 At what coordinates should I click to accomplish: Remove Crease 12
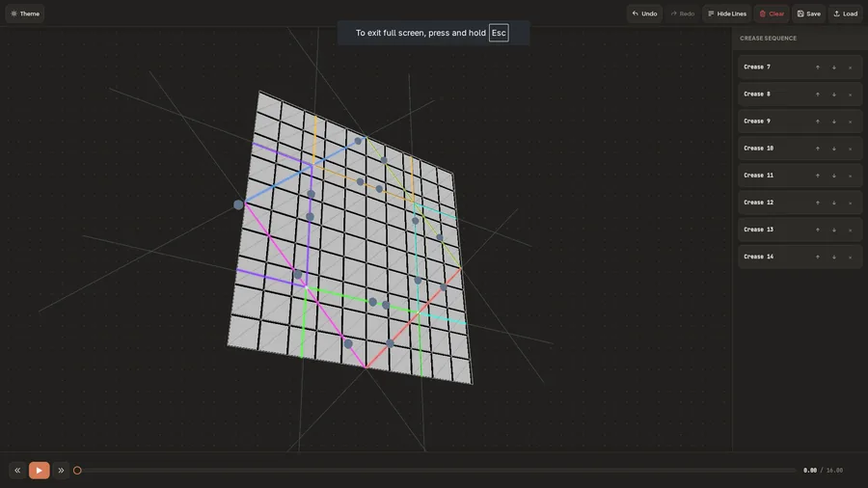coord(851,203)
